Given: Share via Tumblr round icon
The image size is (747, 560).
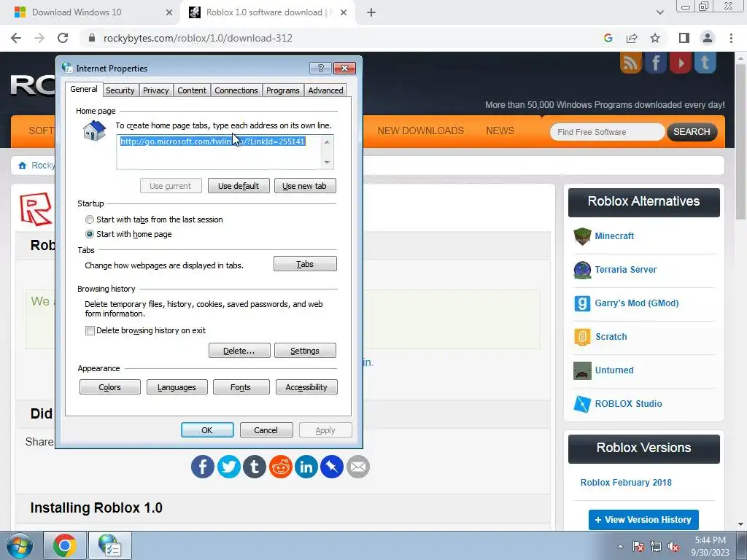Looking at the screenshot, I should [x=255, y=467].
